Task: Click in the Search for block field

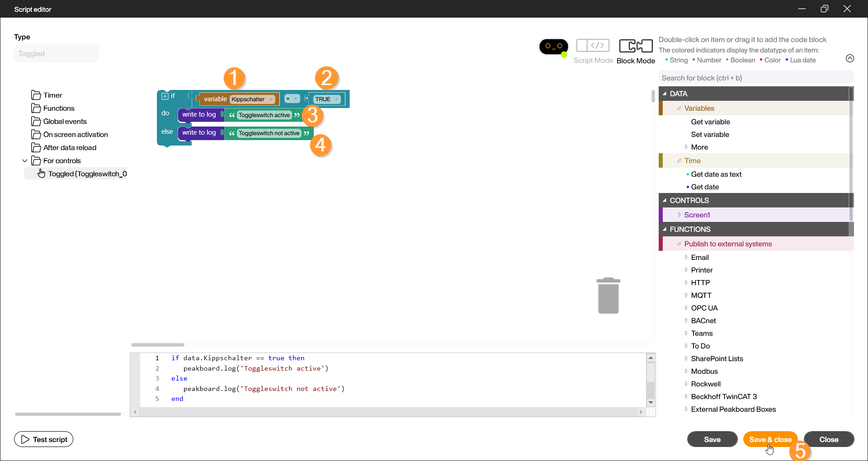Action: (755, 78)
